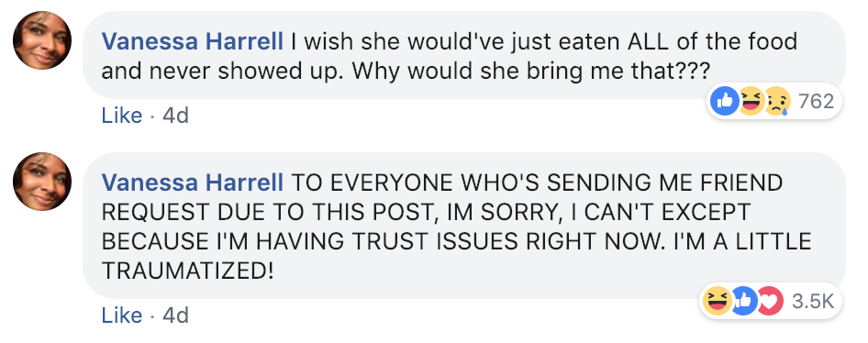The width and height of the screenshot is (868, 343).
Task: Like the comment about eating ALL the food
Action: 122,116
